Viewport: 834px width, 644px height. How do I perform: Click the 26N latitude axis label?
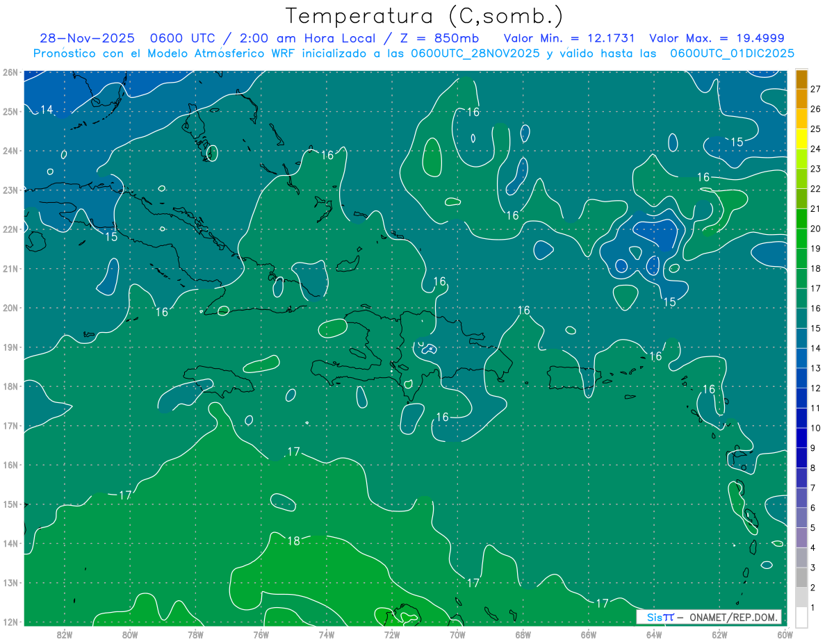(x=10, y=72)
